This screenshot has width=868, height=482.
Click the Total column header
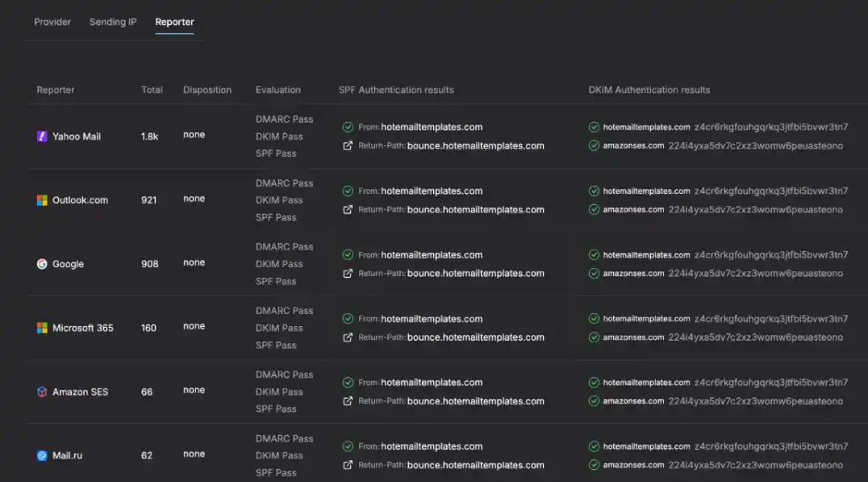tap(152, 90)
